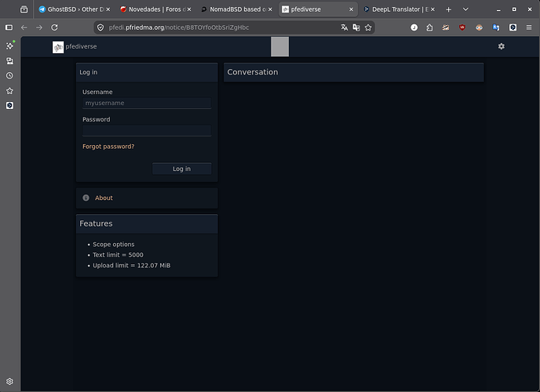Image resolution: width=540 pixels, height=392 pixels.
Task: Expand the list all tabs chevron
Action: point(465,9)
